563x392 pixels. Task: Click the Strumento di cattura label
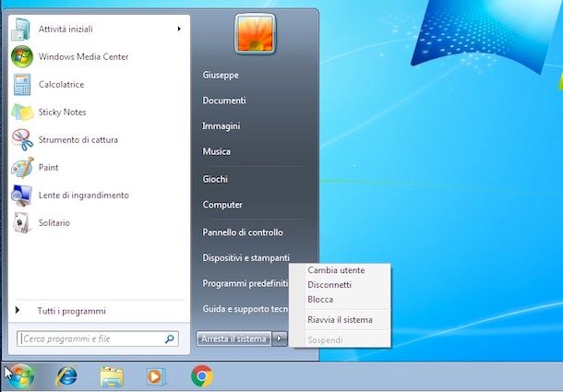(x=78, y=139)
